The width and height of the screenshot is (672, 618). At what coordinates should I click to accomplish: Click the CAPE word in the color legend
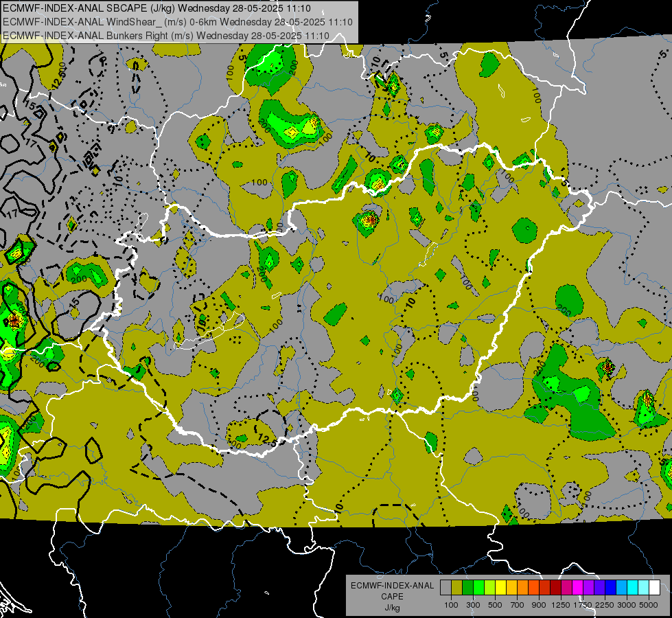tap(392, 596)
